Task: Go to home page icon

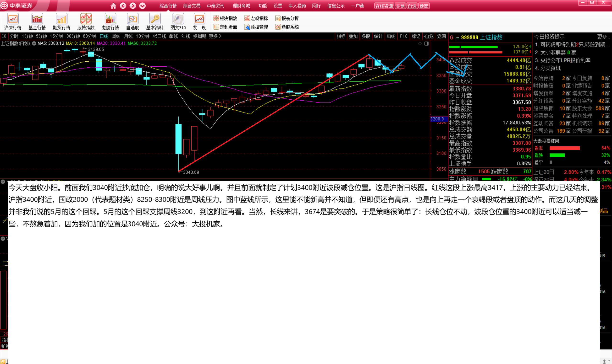Action: 113,6
